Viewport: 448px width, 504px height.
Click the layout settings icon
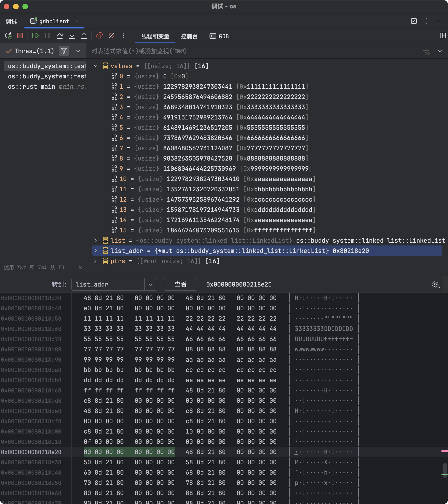443,35
